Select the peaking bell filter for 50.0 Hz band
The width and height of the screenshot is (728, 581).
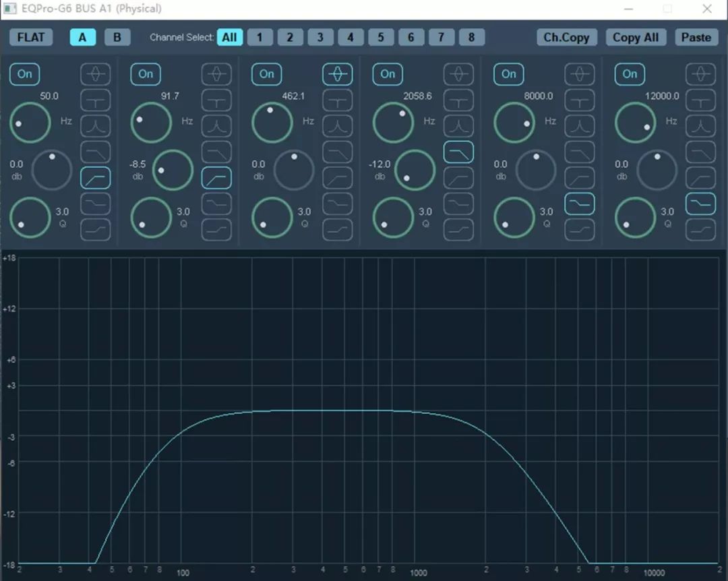[x=95, y=73]
